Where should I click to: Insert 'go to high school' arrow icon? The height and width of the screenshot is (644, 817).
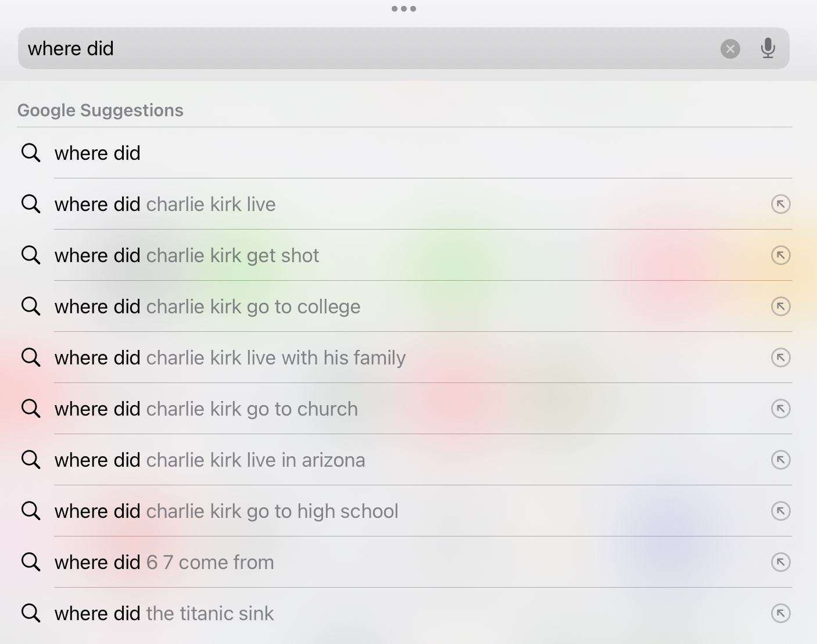780,511
